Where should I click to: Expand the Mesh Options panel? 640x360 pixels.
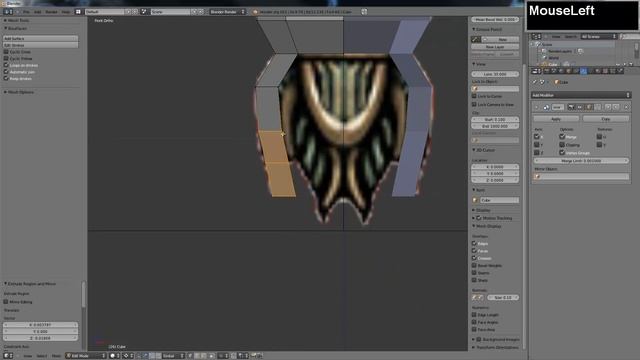(x=5, y=92)
